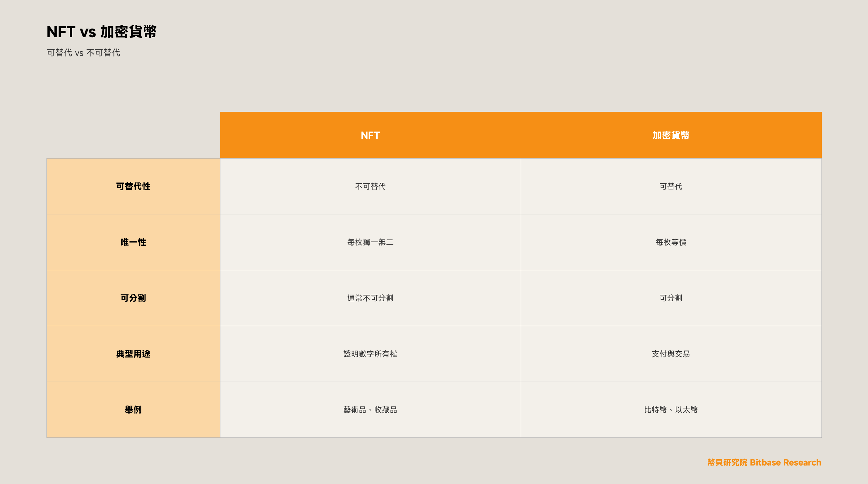Select the 比特幣、以太幣 cell
This screenshot has height=484, width=868.
tap(671, 410)
